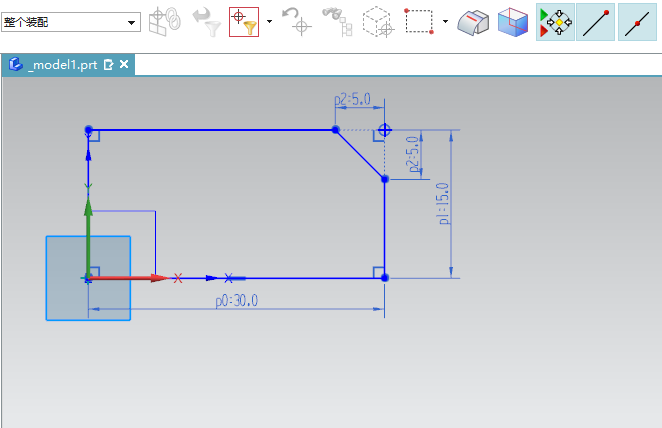Image resolution: width=662 pixels, height=428 pixels.
Task: Select the blue datum plane square
Action: [88, 278]
